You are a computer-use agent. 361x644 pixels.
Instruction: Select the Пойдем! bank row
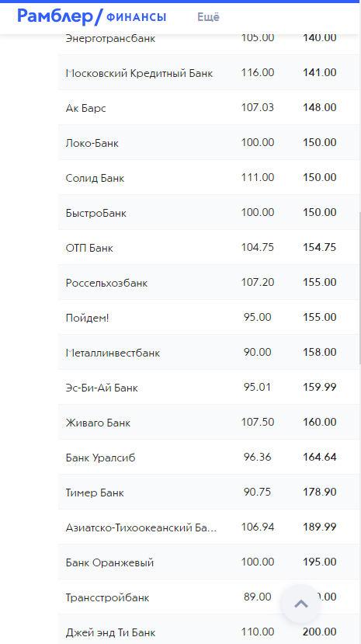coord(210,317)
